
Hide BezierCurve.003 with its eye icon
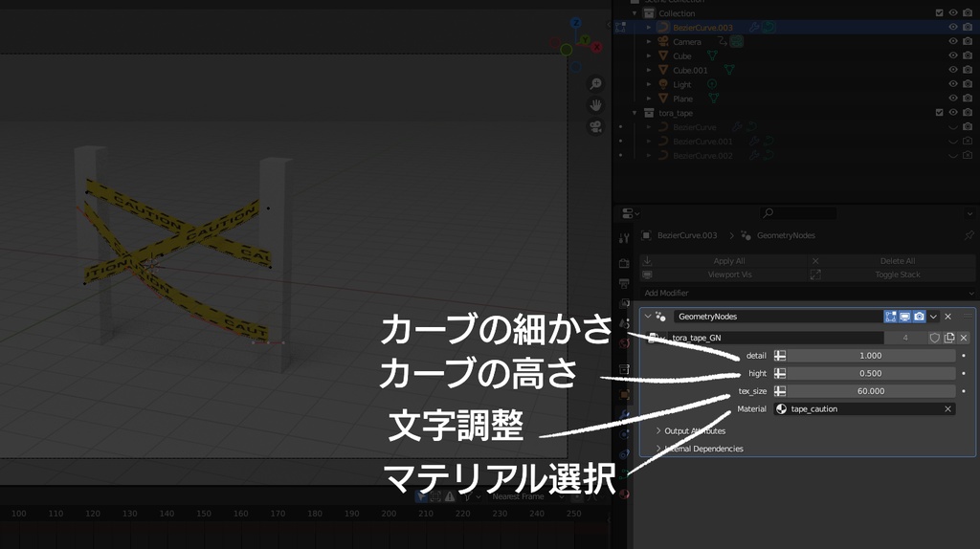(x=953, y=28)
